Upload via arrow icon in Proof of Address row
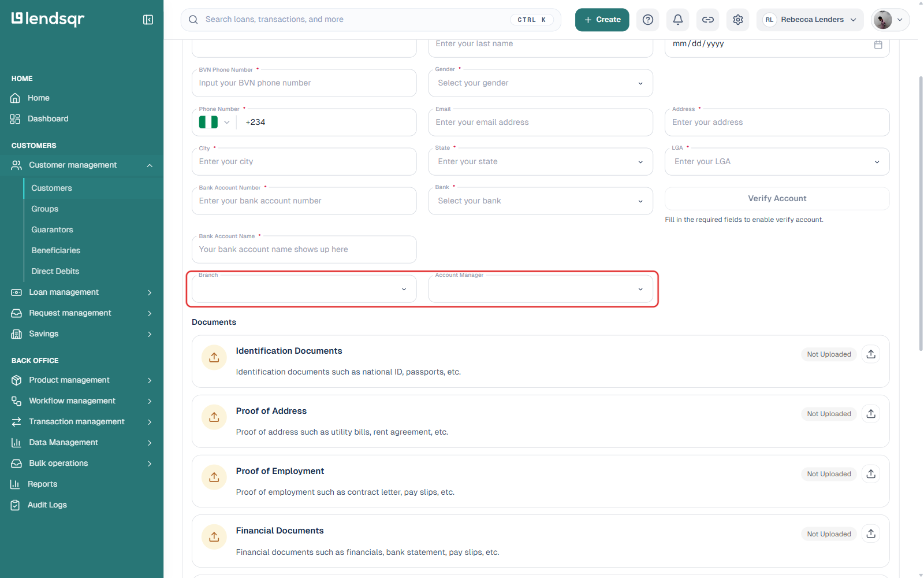924x578 pixels. 871,413
